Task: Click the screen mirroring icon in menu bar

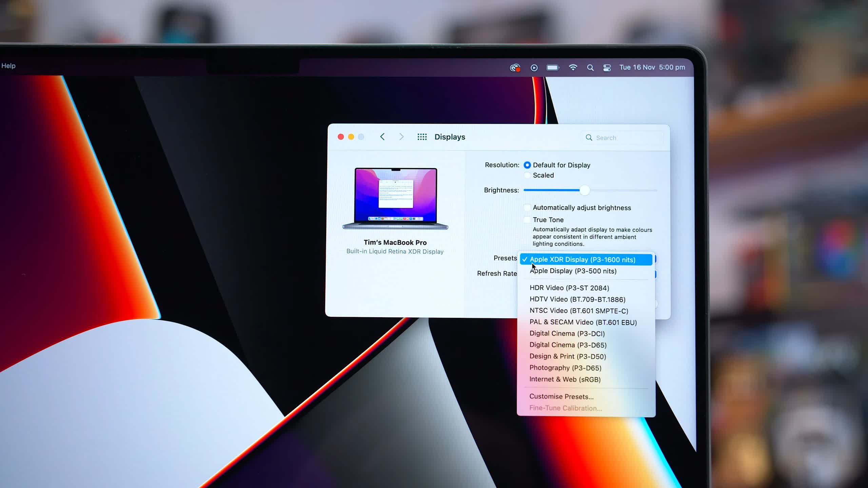Action: (608, 67)
